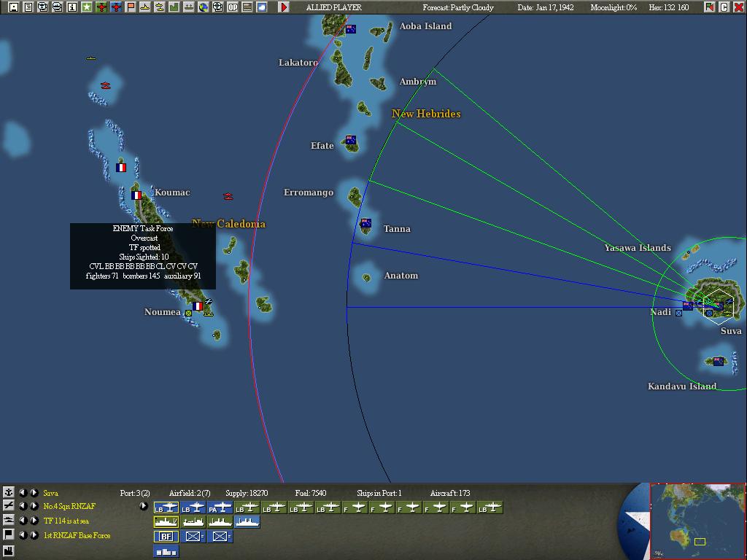Select the first blue infantry unit icon
Screen dimensions: 747x560
pos(193,536)
